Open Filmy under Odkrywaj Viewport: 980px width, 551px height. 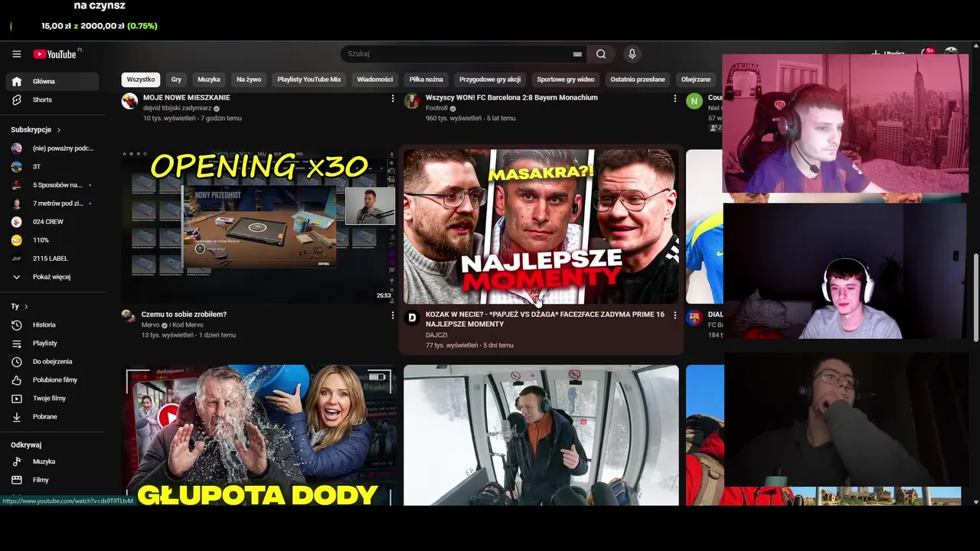[52, 480]
